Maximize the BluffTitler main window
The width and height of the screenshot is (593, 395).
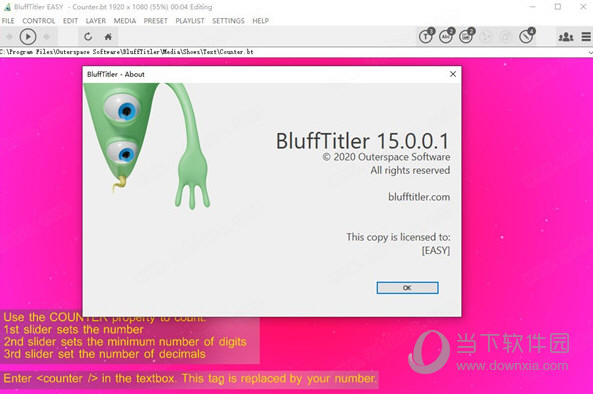click(x=558, y=7)
